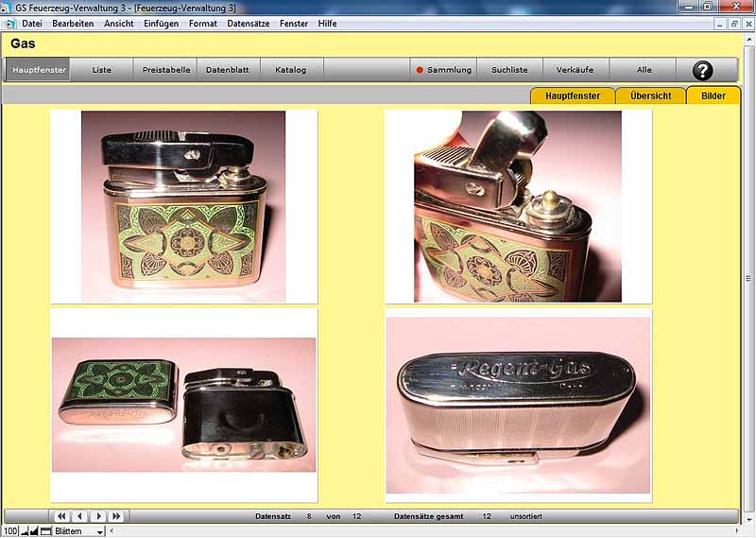Select the opened lighter photo top right

pos(518,206)
